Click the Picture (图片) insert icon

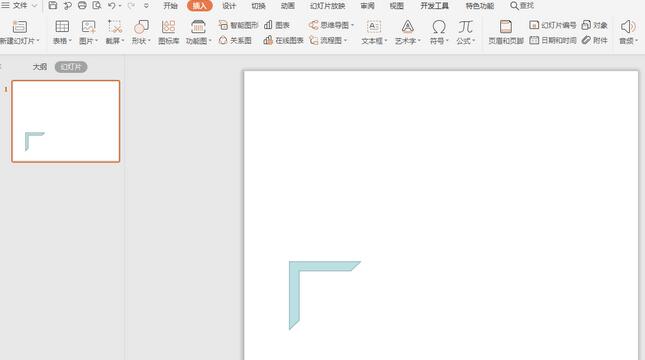tap(88, 26)
